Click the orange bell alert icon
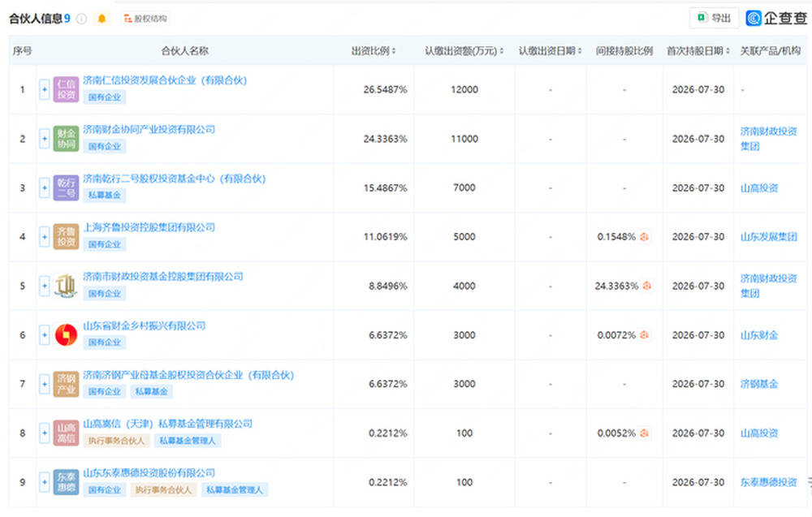Viewport: 812px width, 517px height. (x=102, y=19)
